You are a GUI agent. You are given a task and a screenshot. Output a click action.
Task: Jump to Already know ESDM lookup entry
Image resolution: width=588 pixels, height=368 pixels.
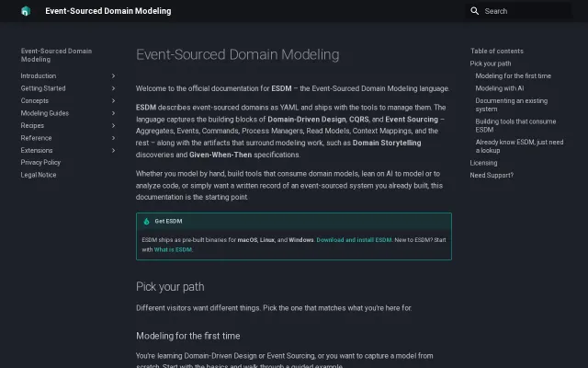tap(519, 146)
